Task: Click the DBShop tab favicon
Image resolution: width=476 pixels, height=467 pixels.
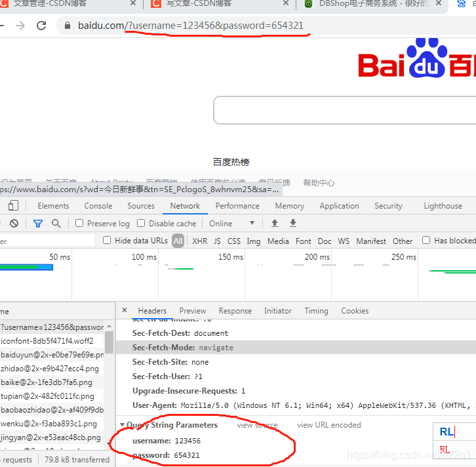Action: coord(308,4)
